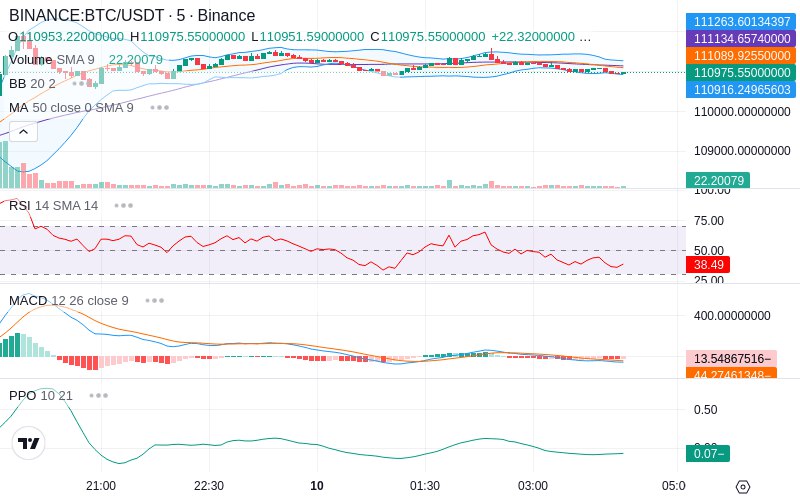Click the orange 111089.92550000 price label

[741, 56]
